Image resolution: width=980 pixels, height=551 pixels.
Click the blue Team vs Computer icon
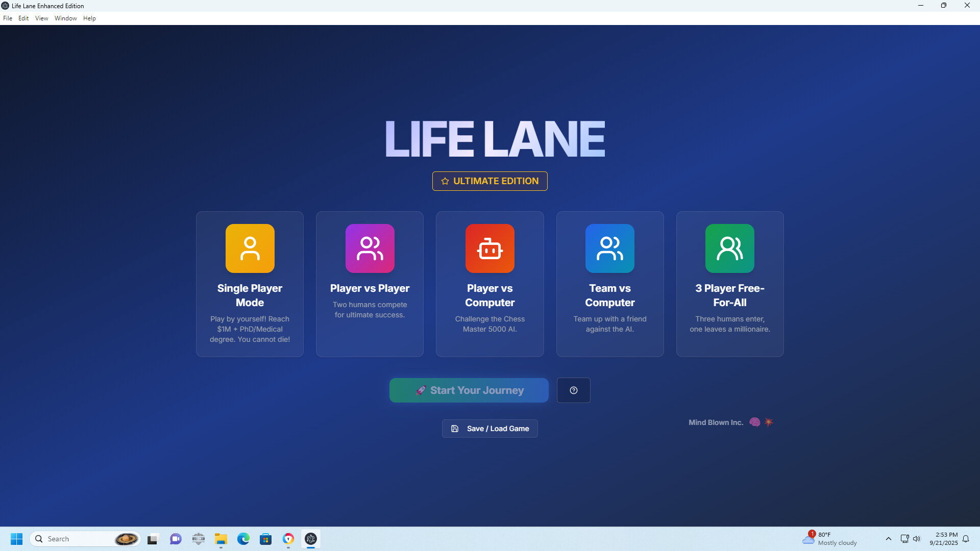pos(609,248)
